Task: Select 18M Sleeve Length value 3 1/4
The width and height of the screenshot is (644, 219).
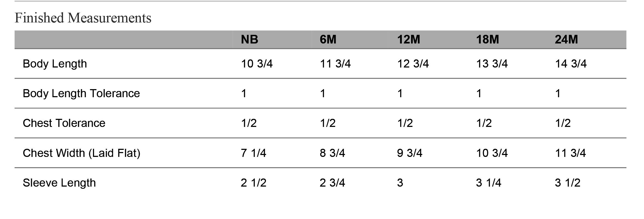Action: [489, 183]
